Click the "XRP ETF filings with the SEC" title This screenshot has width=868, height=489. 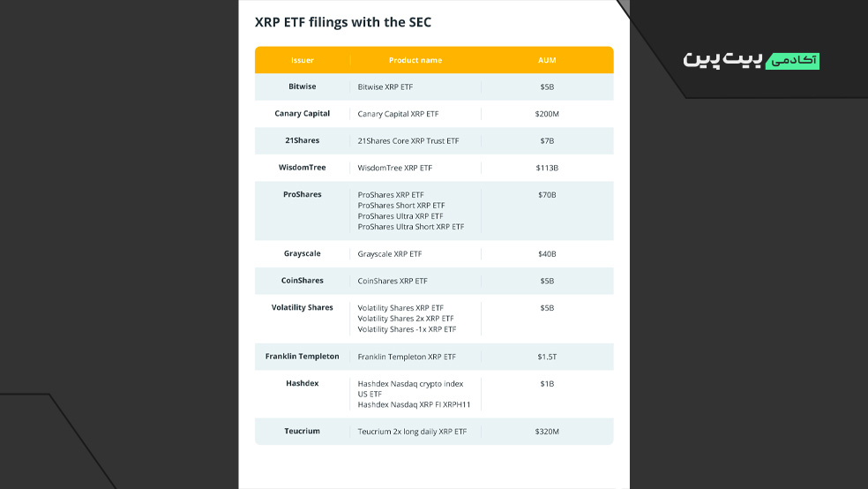343,22
